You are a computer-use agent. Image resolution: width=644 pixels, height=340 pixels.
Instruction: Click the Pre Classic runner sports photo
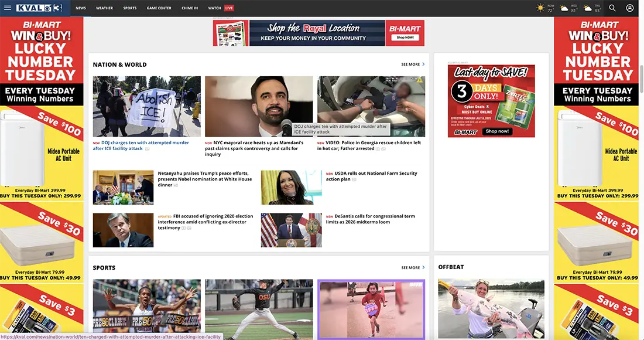click(x=146, y=309)
